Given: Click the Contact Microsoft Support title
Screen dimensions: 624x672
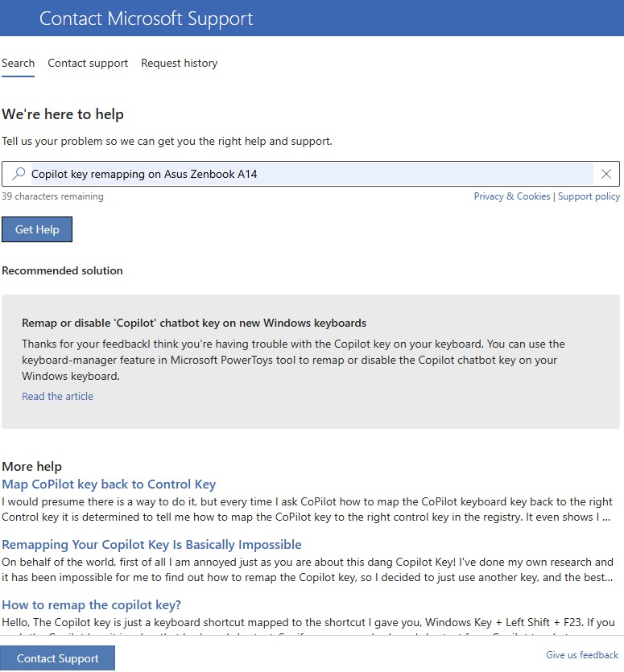Looking at the screenshot, I should (147, 19).
